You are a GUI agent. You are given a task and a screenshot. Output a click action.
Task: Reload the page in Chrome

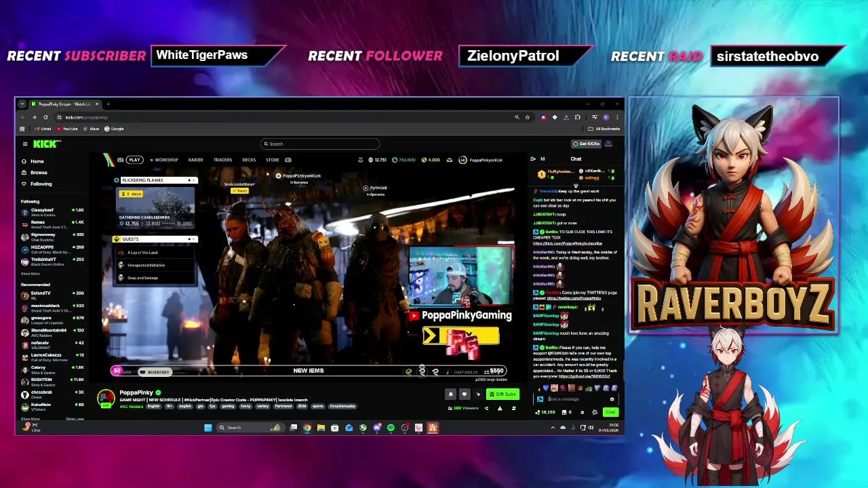coord(45,117)
